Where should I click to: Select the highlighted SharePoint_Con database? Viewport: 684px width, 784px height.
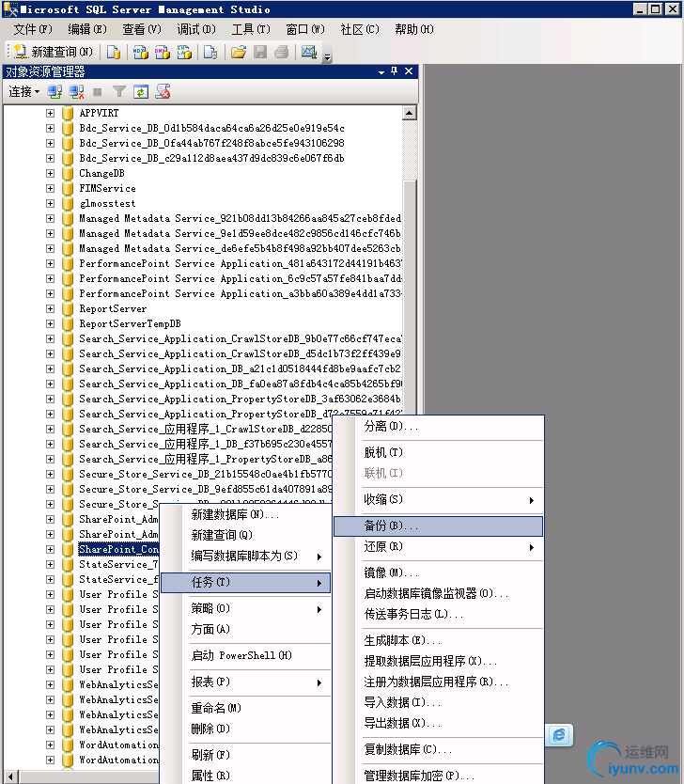pyautogui.click(x=118, y=550)
